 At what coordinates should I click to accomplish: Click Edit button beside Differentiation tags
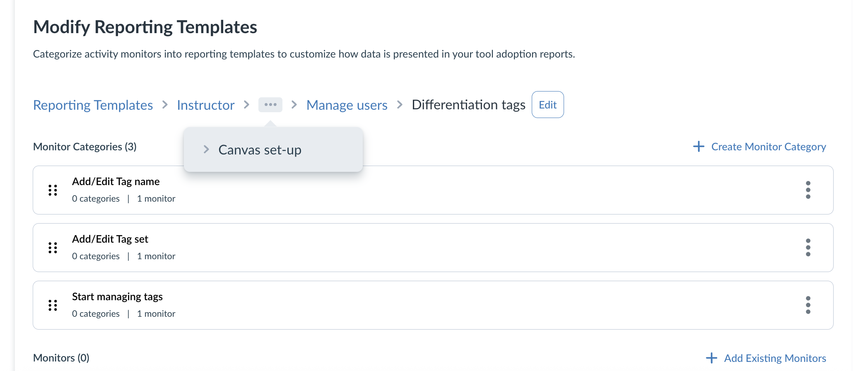(x=547, y=105)
